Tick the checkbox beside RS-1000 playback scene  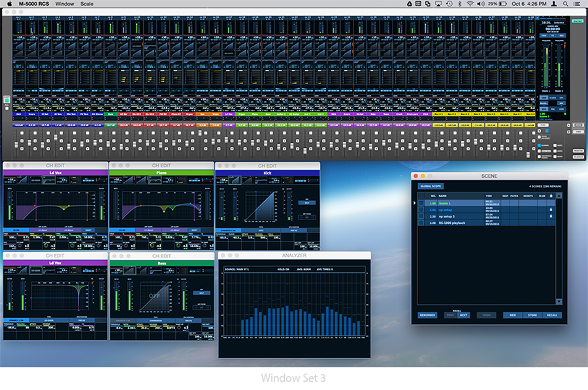(421, 222)
